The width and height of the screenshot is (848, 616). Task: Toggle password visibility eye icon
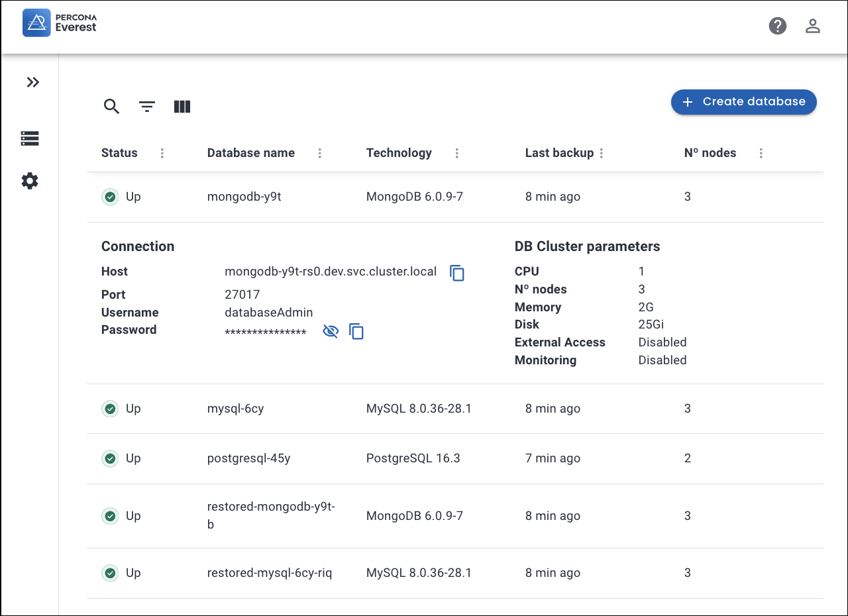330,332
